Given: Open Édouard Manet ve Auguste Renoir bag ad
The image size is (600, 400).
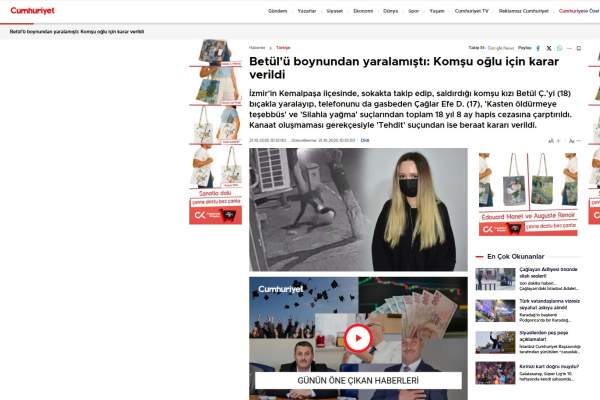Looking at the screenshot, I should click(x=528, y=194).
